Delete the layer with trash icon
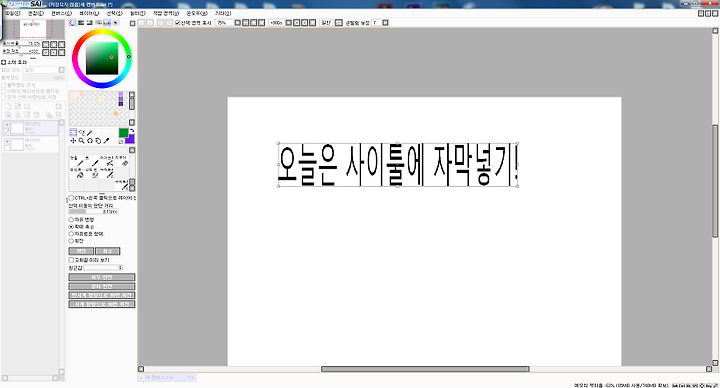 pyautogui.click(x=36, y=115)
